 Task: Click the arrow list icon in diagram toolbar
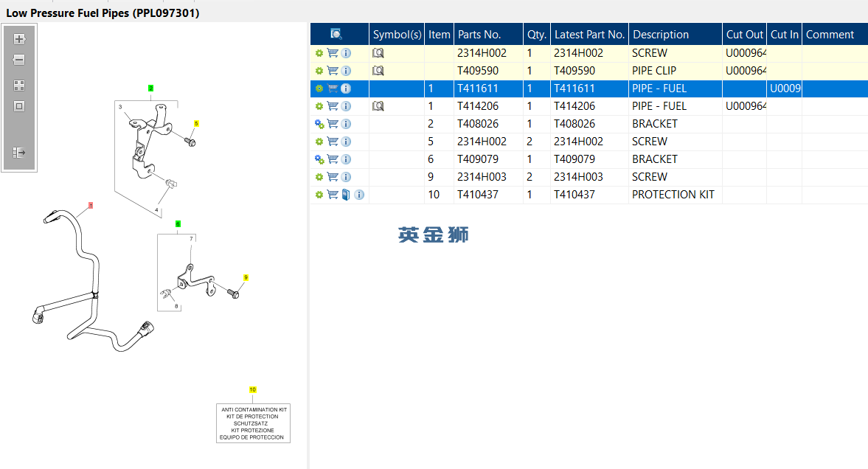click(x=19, y=152)
